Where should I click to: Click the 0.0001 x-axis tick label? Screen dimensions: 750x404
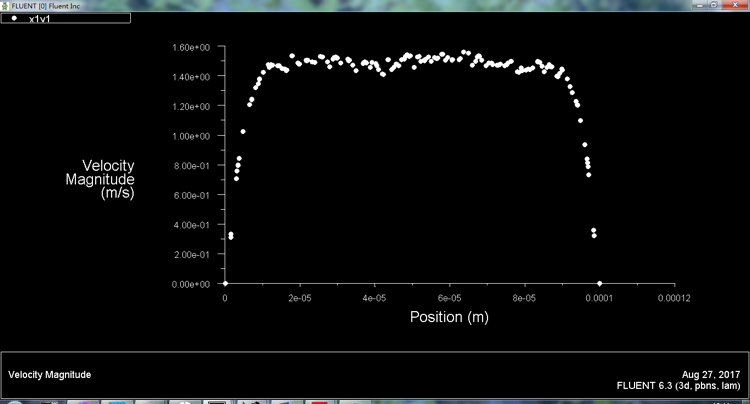599,298
